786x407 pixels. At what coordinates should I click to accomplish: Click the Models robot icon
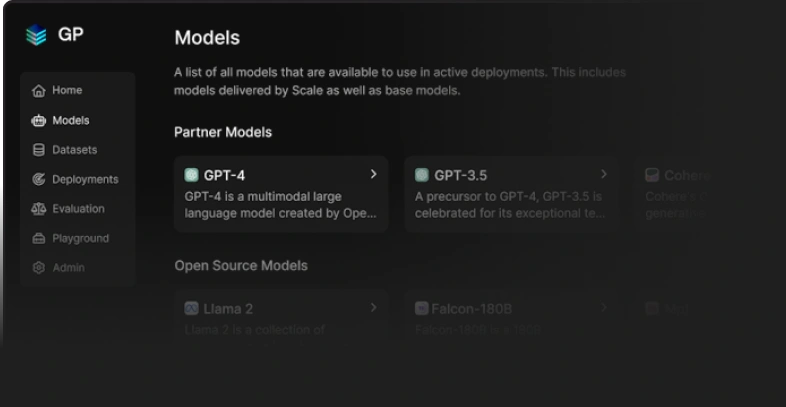(39, 121)
